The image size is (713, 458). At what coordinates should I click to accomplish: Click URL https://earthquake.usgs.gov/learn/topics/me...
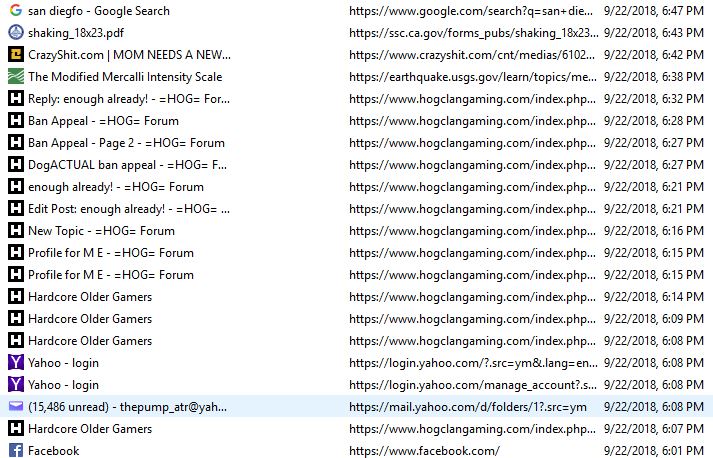[x=473, y=77]
